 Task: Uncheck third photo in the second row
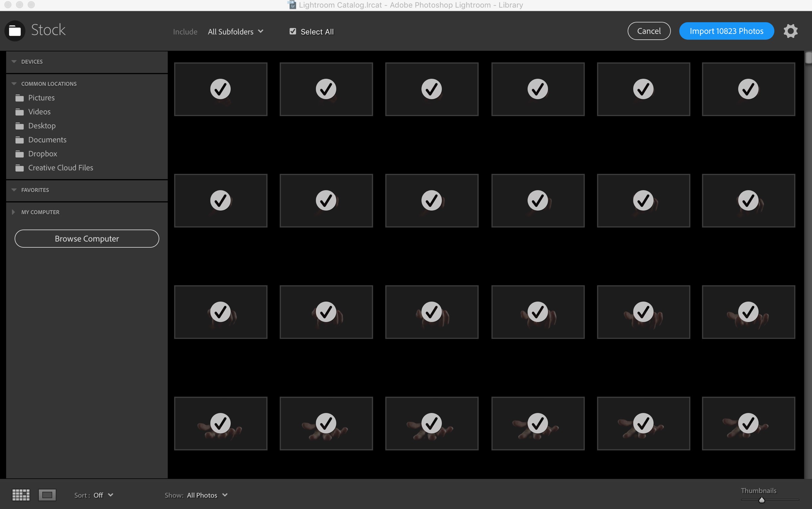431,200
